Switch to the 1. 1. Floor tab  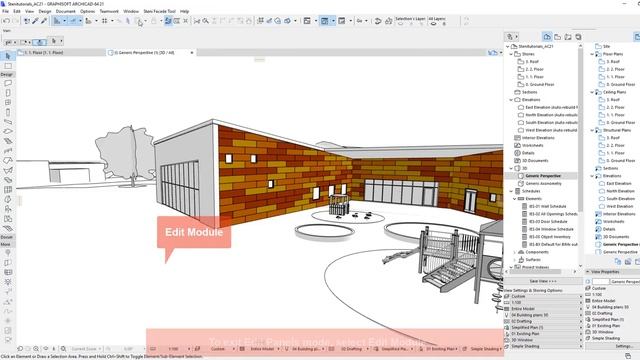click(x=60, y=53)
